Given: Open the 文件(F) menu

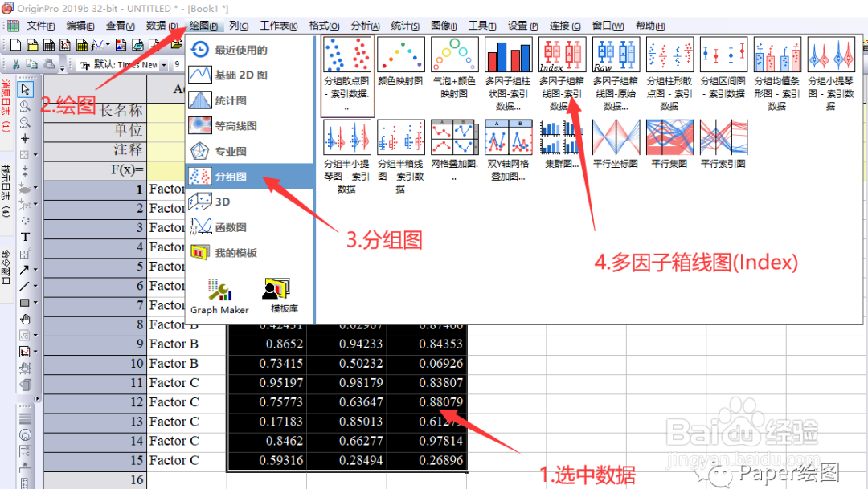Looking at the screenshot, I should point(41,26).
